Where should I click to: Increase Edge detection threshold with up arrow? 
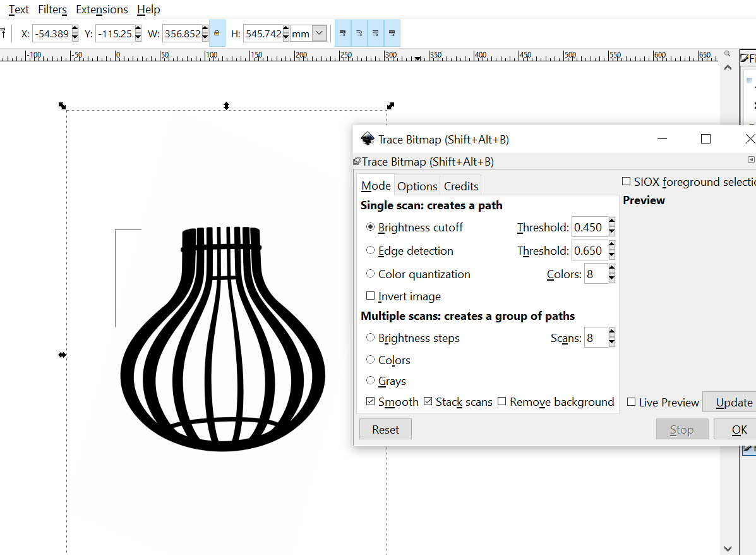(x=612, y=245)
